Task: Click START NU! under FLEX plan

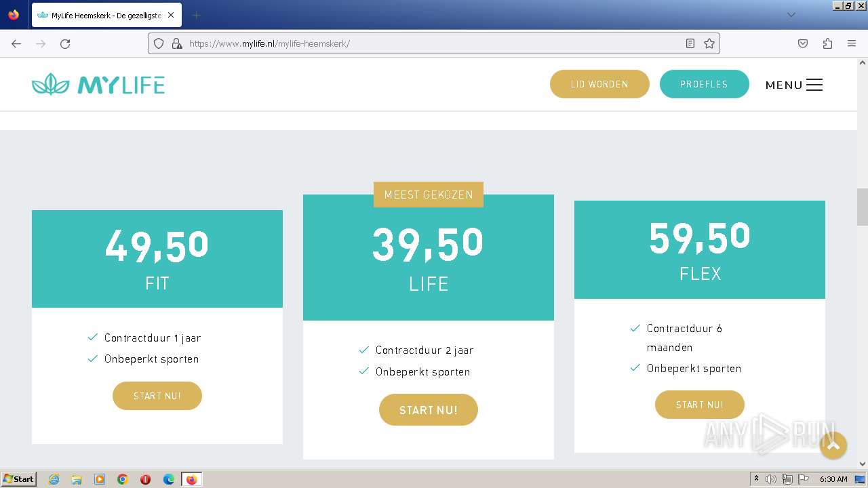Action: coord(700,405)
